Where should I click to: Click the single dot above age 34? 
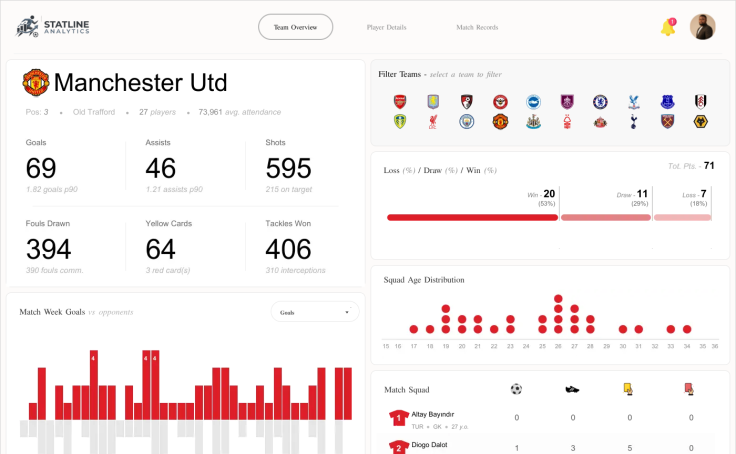pos(687,329)
